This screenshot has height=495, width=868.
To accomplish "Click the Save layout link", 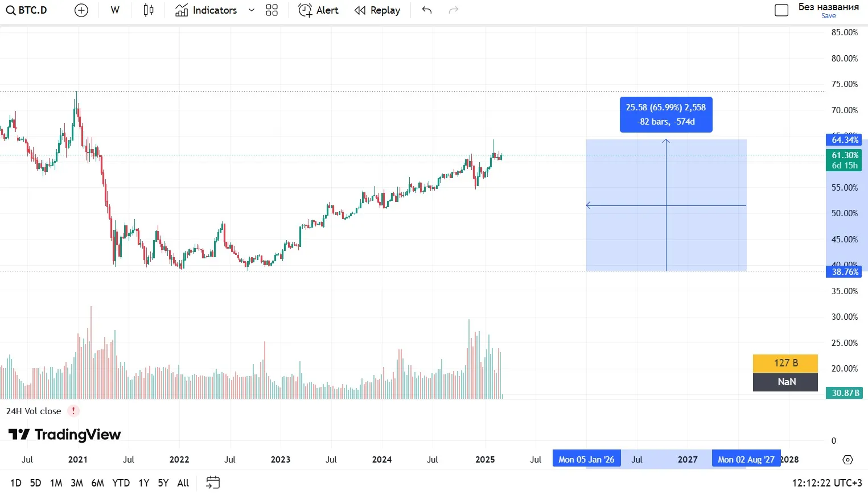I will 828,16.
